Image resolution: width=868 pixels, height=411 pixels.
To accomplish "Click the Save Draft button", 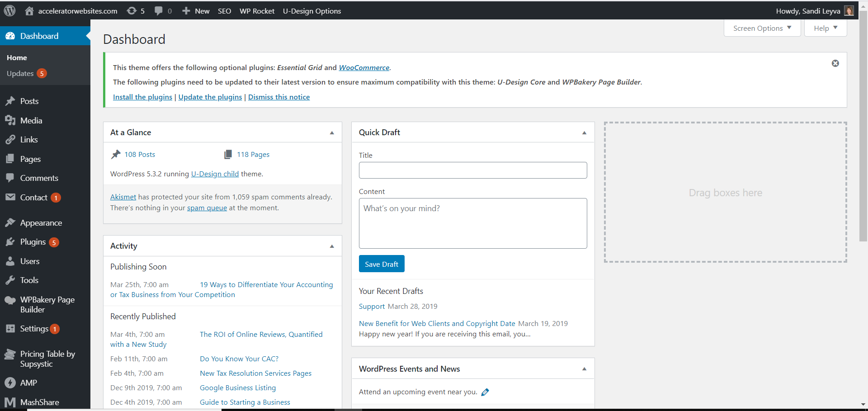I will pyautogui.click(x=382, y=264).
